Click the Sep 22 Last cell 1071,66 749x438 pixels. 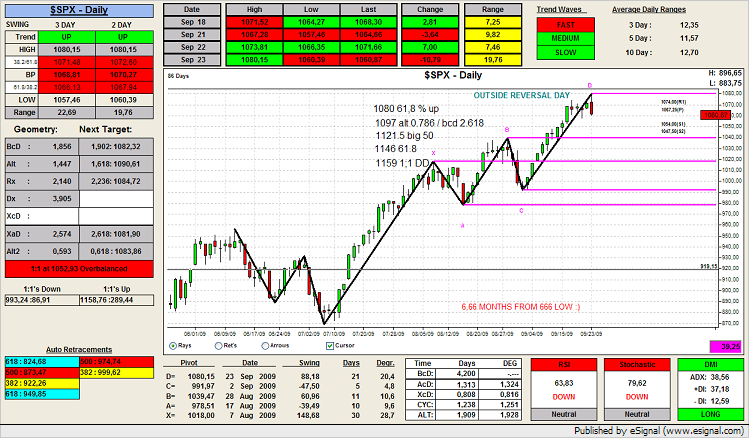368,47
